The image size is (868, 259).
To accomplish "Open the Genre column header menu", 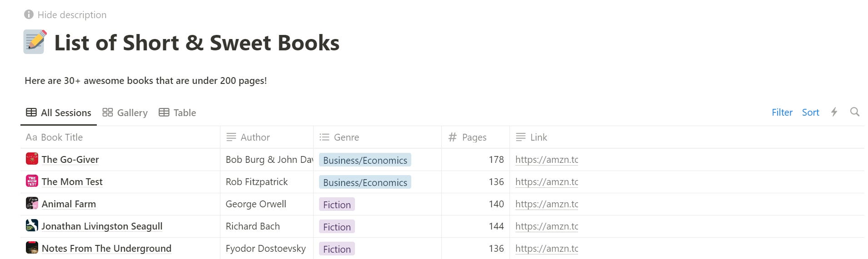I will [346, 137].
